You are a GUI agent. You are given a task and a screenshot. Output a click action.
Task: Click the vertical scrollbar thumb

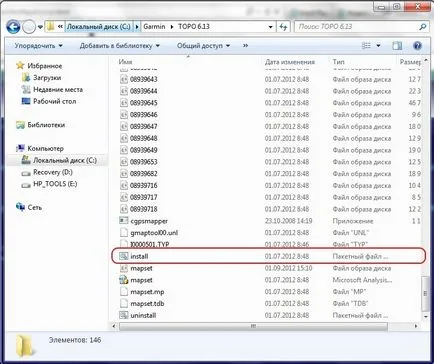[425, 293]
